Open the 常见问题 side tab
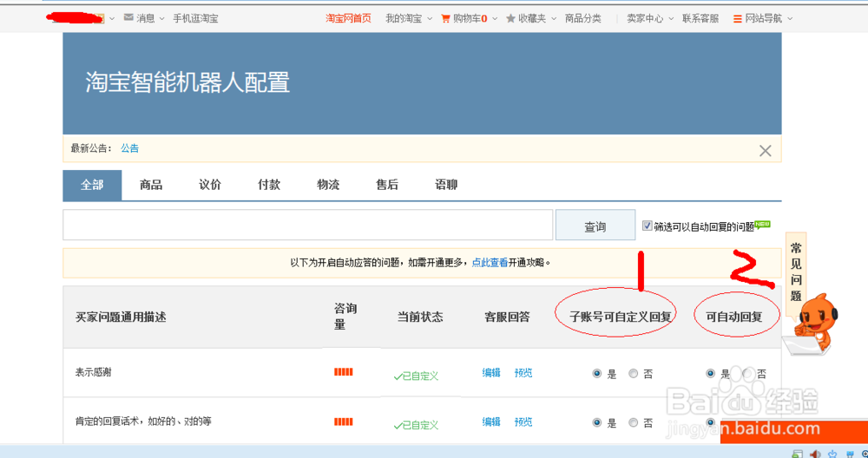The height and width of the screenshot is (458, 868). [x=796, y=272]
